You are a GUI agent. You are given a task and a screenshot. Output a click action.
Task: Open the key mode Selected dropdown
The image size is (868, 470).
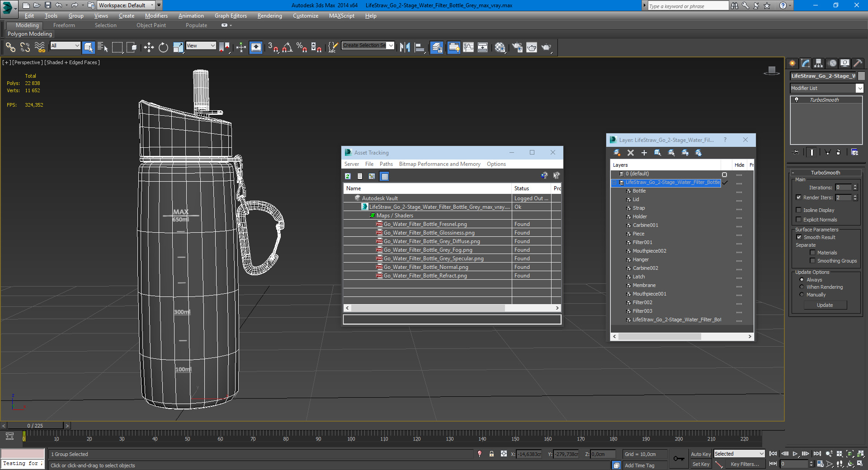coord(739,454)
